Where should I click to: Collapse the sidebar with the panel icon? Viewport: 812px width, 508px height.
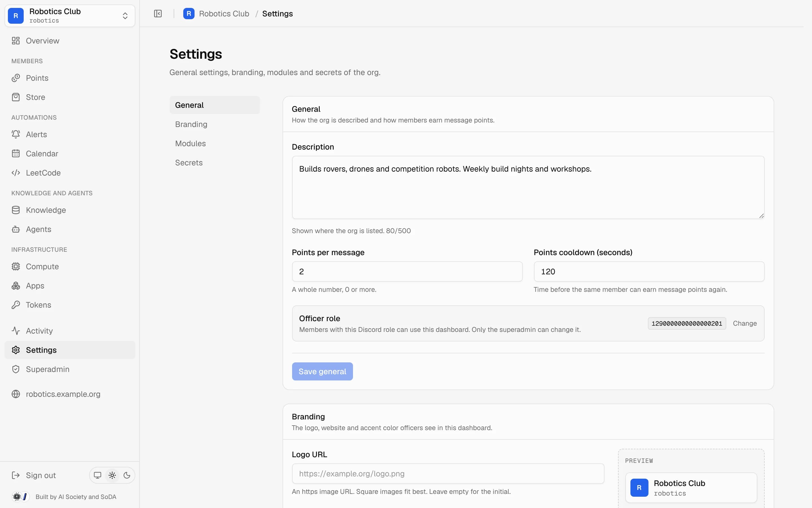(158, 14)
